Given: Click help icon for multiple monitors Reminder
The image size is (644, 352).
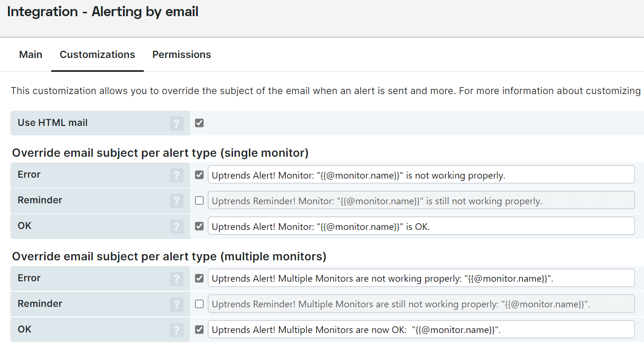Looking at the screenshot, I should 177,304.
